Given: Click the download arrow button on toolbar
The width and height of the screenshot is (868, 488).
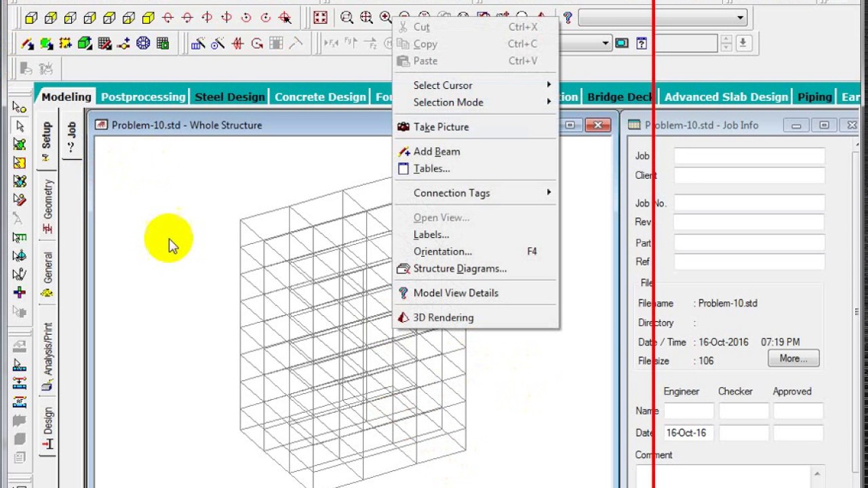Looking at the screenshot, I should (743, 43).
